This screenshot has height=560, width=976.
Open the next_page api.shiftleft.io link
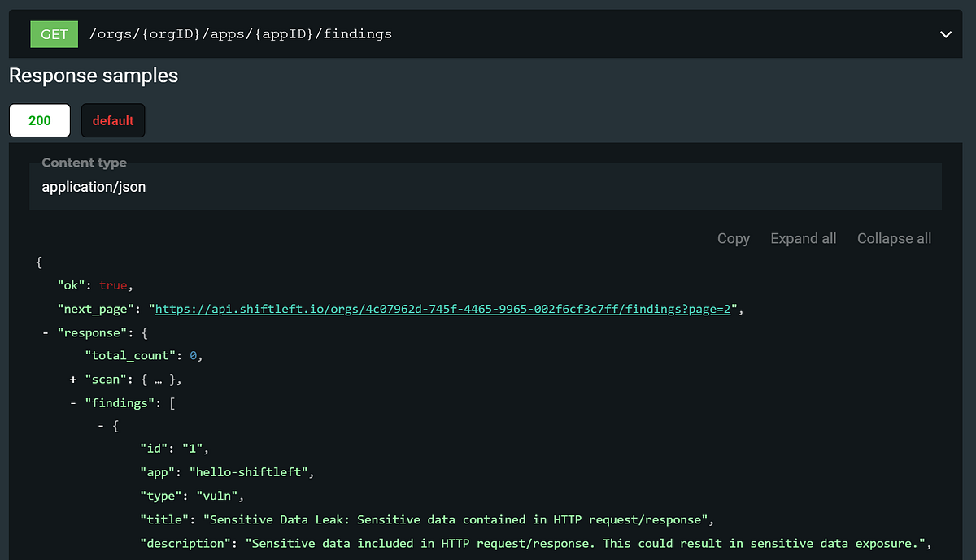[446, 309]
